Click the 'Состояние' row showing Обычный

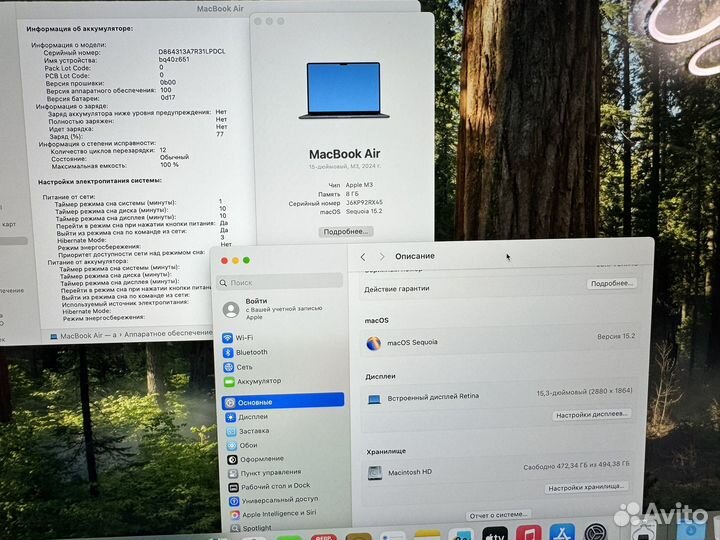tap(120, 158)
